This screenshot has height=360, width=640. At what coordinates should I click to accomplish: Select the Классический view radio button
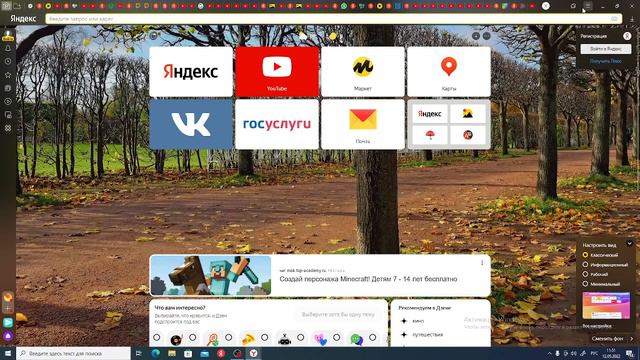(585, 255)
